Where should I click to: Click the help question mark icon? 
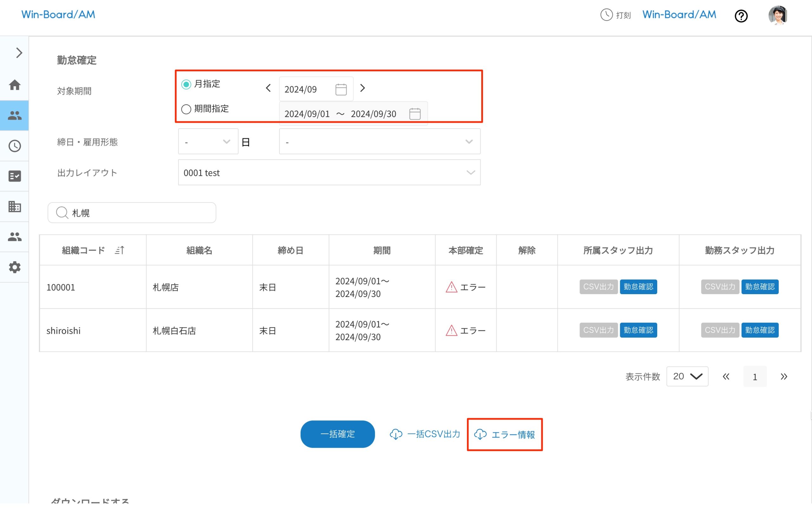pyautogui.click(x=741, y=16)
